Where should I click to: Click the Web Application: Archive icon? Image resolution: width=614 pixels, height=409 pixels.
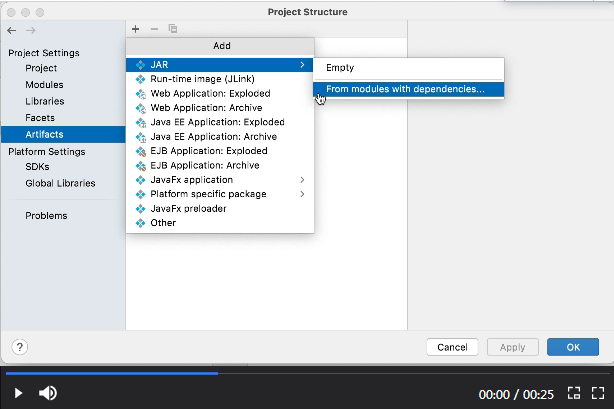click(x=141, y=108)
